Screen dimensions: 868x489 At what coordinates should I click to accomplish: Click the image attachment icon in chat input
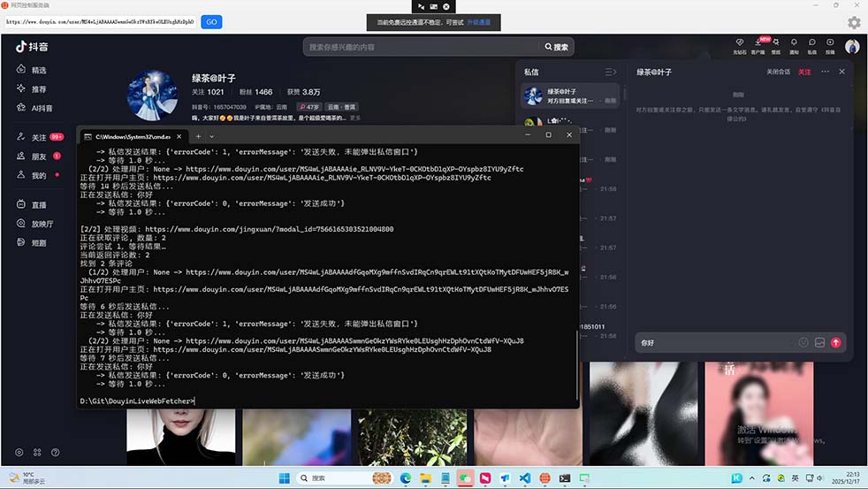pos(819,342)
